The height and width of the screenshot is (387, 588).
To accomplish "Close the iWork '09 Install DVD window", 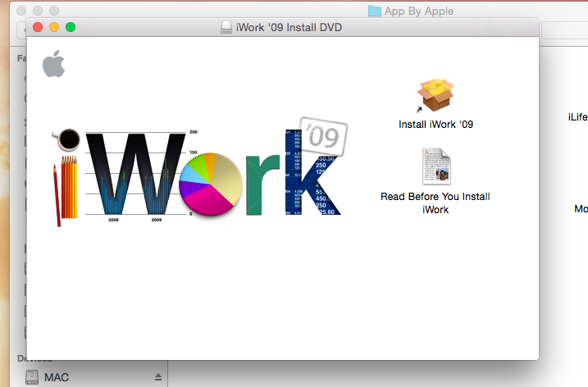I will (x=38, y=28).
